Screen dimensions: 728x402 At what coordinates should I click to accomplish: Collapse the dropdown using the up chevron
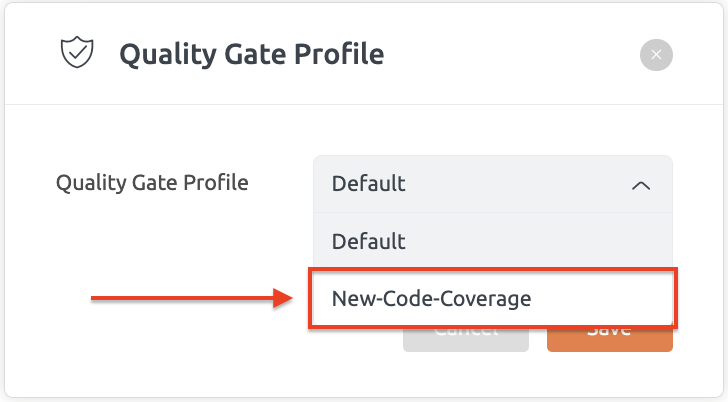[x=641, y=185]
